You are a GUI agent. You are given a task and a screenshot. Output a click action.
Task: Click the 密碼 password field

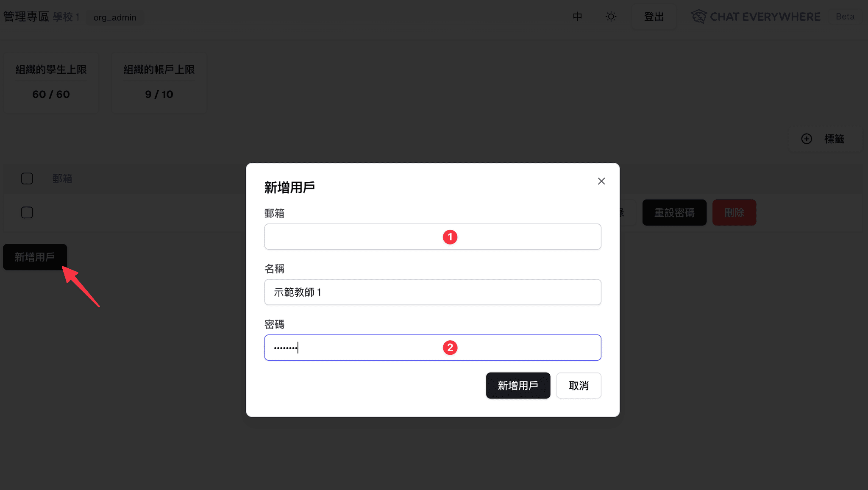(432, 348)
